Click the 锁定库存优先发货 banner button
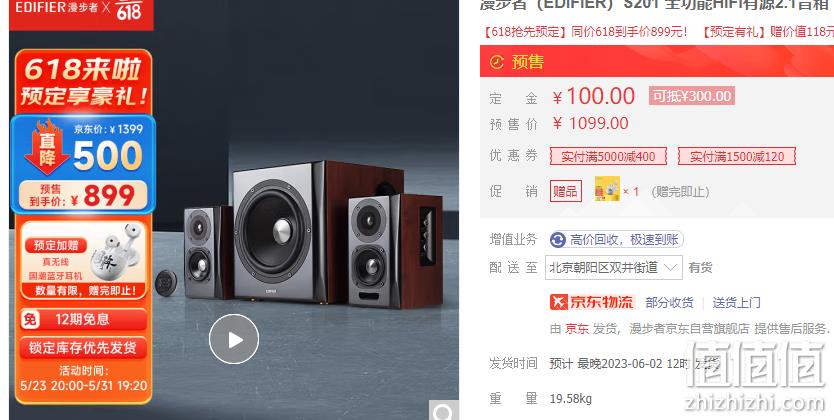This screenshot has width=834, height=420. click(83, 348)
